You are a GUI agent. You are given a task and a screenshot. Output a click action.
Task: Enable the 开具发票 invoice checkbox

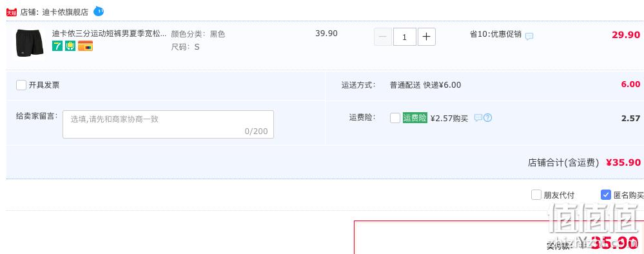pos(21,85)
